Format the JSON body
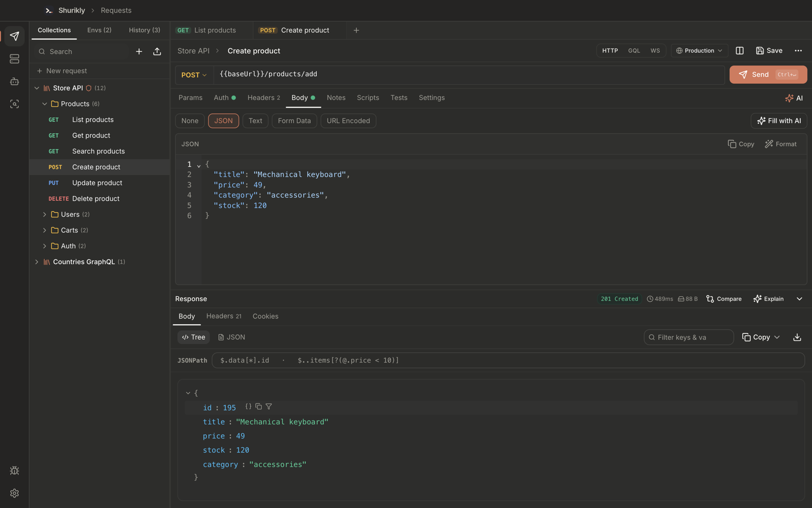Viewport: 812px width, 508px height. point(781,144)
